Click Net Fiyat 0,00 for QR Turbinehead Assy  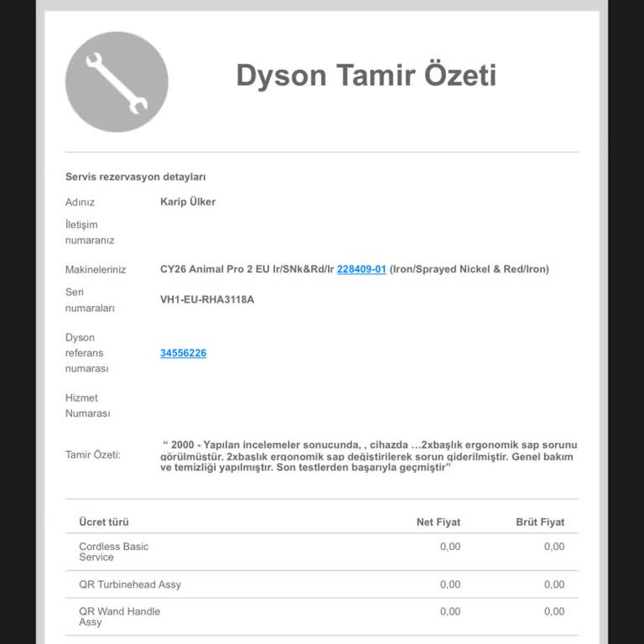point(450,584)
